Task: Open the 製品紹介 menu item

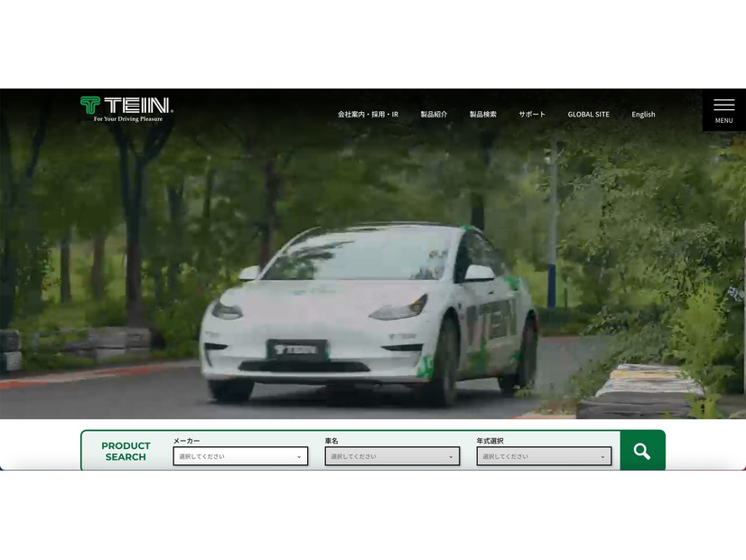Action: pos(434,115)
